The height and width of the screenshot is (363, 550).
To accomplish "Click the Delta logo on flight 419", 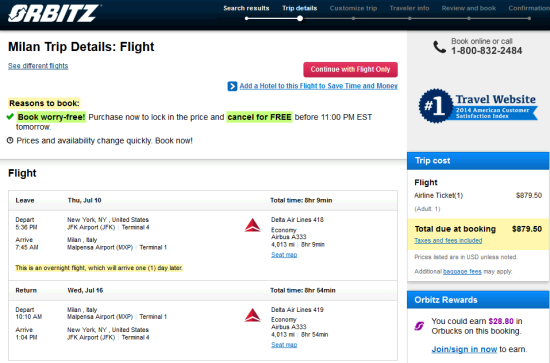I will point(253,315).
